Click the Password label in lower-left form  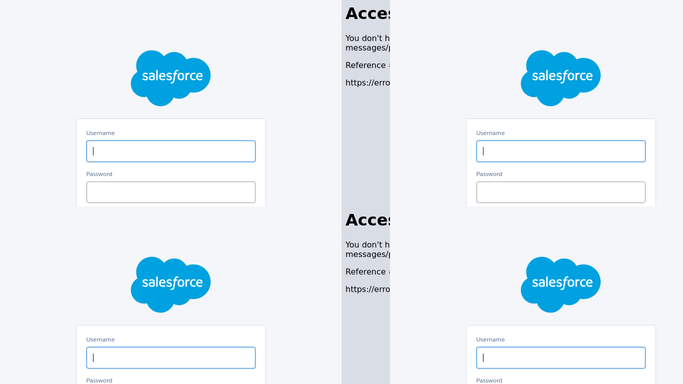click(x=99, y=380)
